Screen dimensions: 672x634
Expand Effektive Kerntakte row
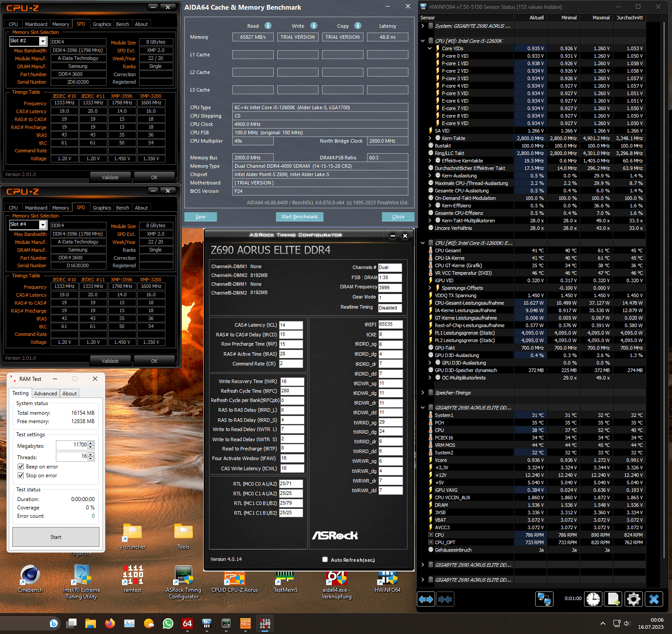(x=430, y=161)
